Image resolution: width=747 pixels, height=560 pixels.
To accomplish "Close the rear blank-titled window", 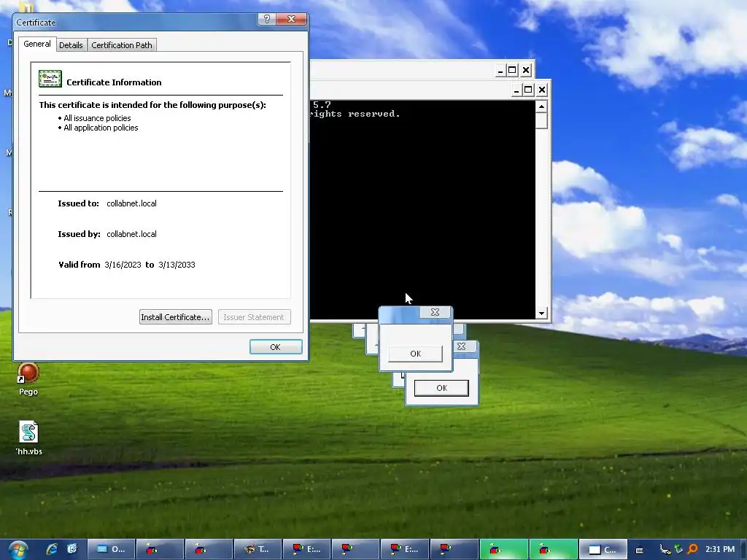I will click(525, 71).
